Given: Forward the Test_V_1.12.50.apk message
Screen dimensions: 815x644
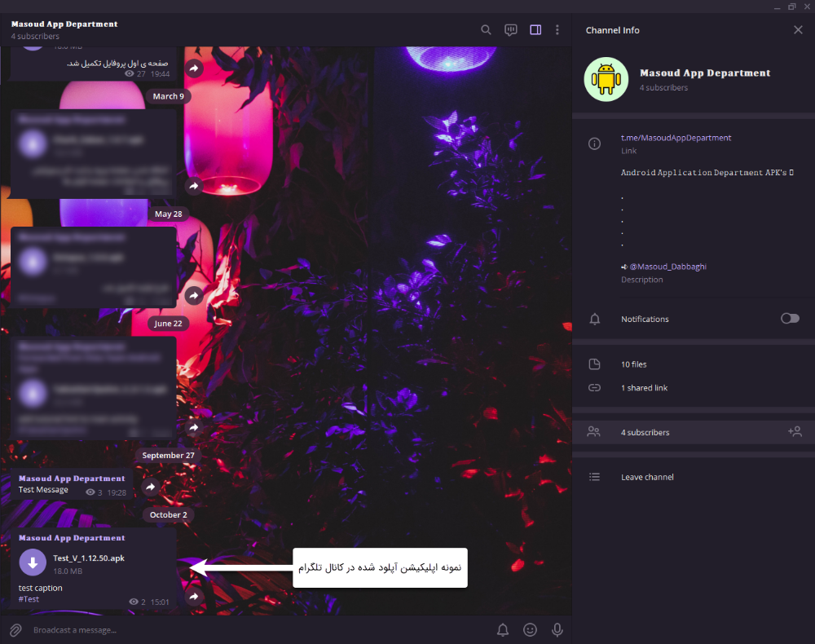Looking at the screenshot, I should coord(194,597).
